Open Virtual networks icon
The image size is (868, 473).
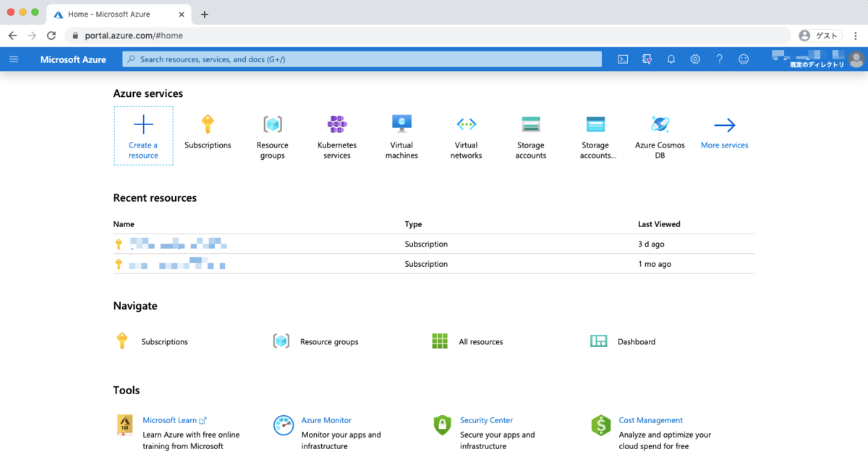pos(467,124)
